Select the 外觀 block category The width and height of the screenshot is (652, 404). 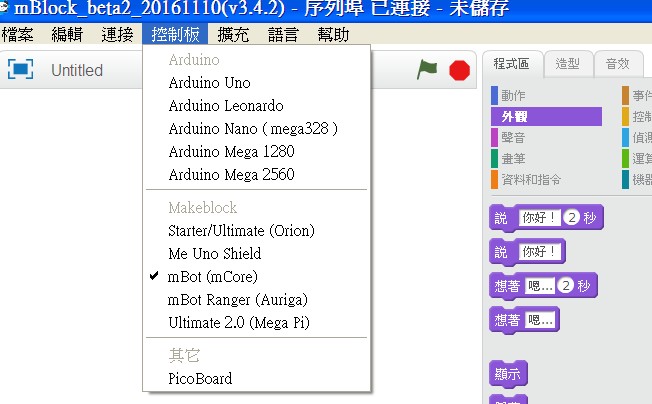pyautogui.click(x=546, y=116)
